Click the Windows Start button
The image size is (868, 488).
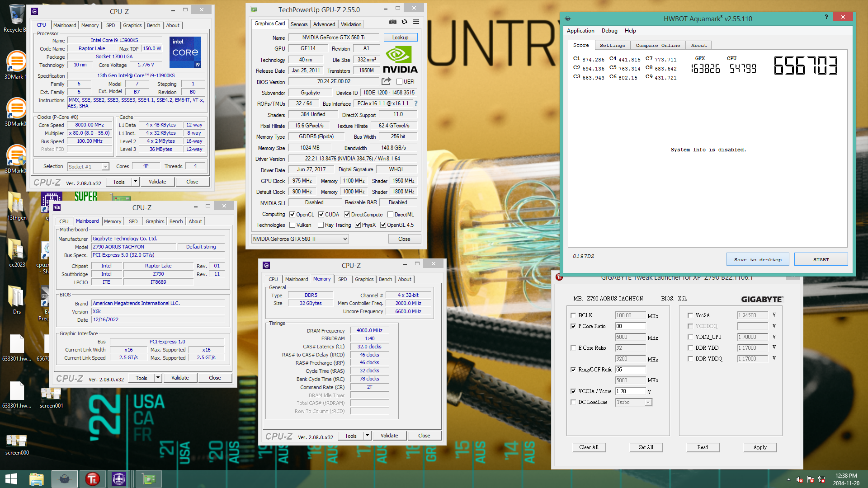point(11,479)
